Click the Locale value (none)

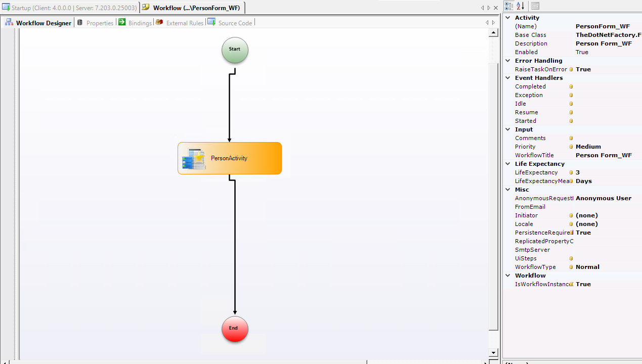[x=587, y=224]
